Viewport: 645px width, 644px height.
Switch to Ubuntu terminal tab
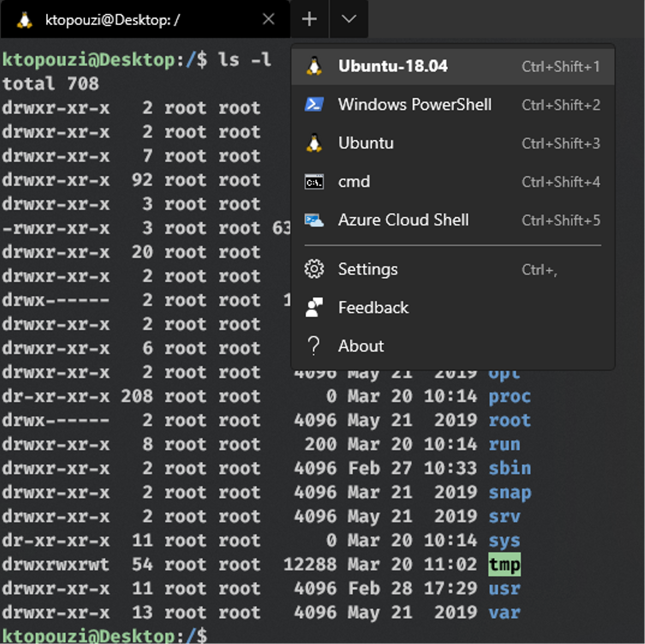[366, 142]
